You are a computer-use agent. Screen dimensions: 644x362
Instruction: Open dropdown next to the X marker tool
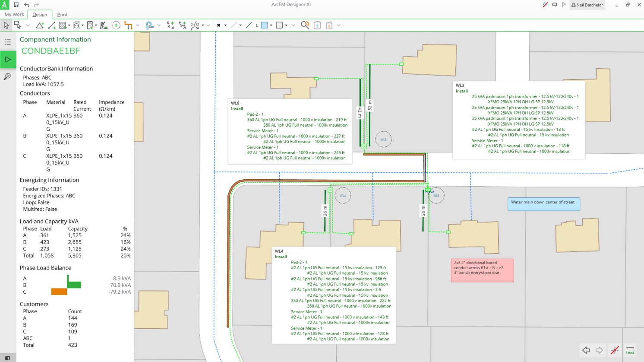tap(225, 25)
